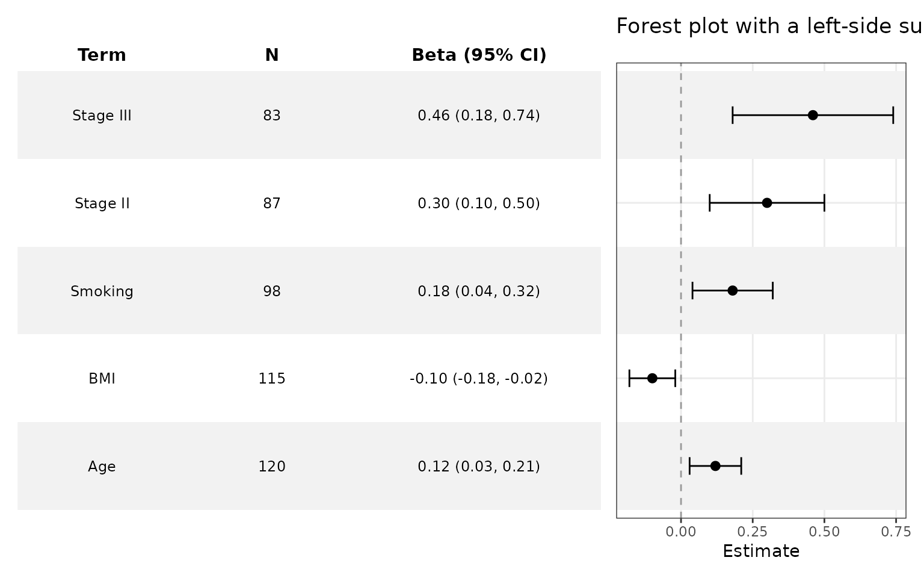Click the Estimate axis title
924x578 pixels.
tap(761, 551)
